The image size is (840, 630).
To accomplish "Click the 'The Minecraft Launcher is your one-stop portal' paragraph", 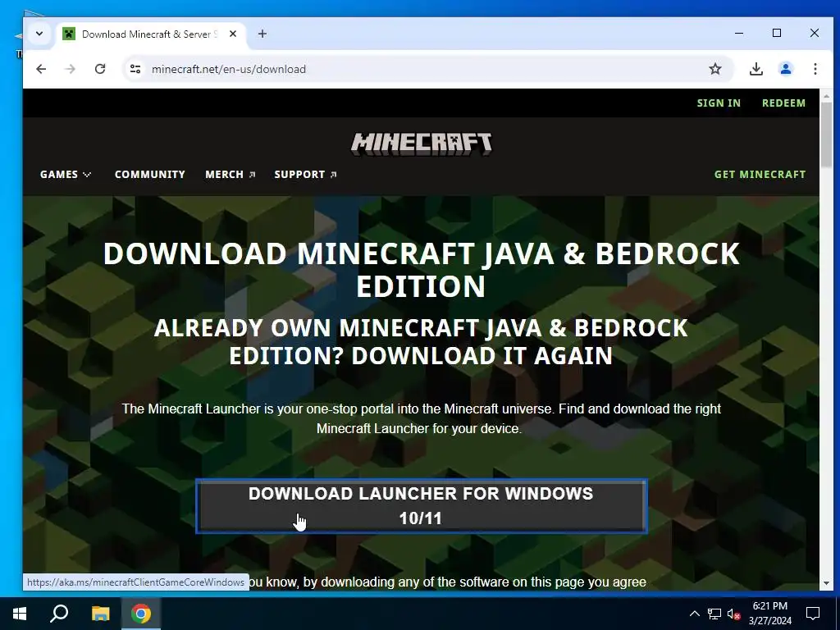I will pyautogui.click(x=421, y=419).
